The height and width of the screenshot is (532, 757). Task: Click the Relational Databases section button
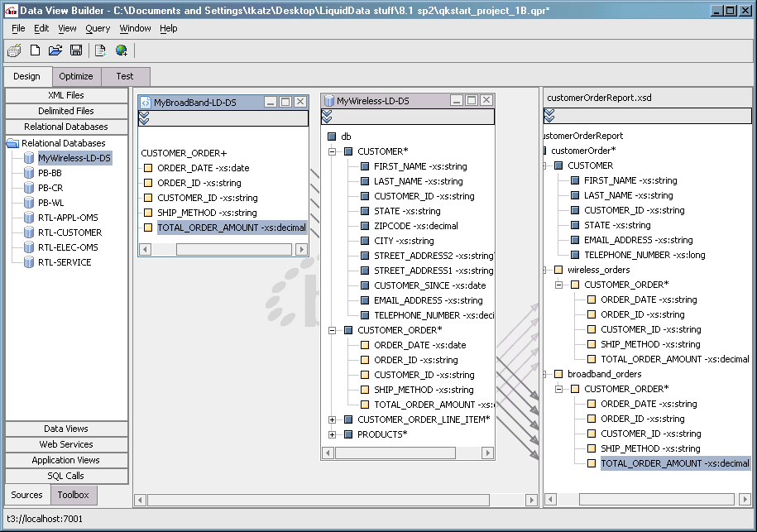click(66, 127)
